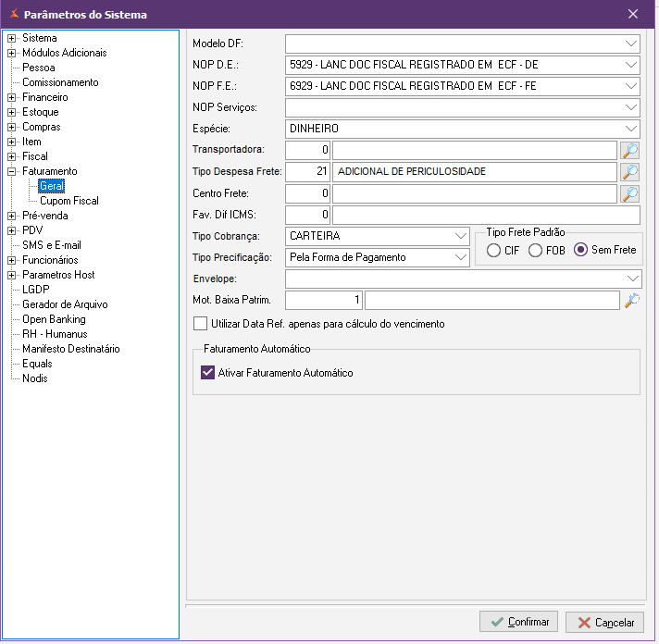659x644 pixels.
Task: Open the Espécie dropdown
Action: (631, 129)
